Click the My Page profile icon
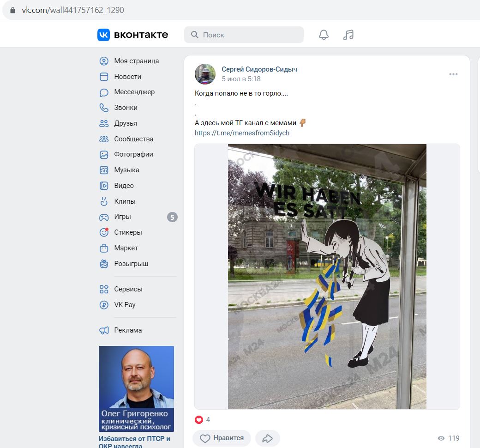 (x=104, y=61)
